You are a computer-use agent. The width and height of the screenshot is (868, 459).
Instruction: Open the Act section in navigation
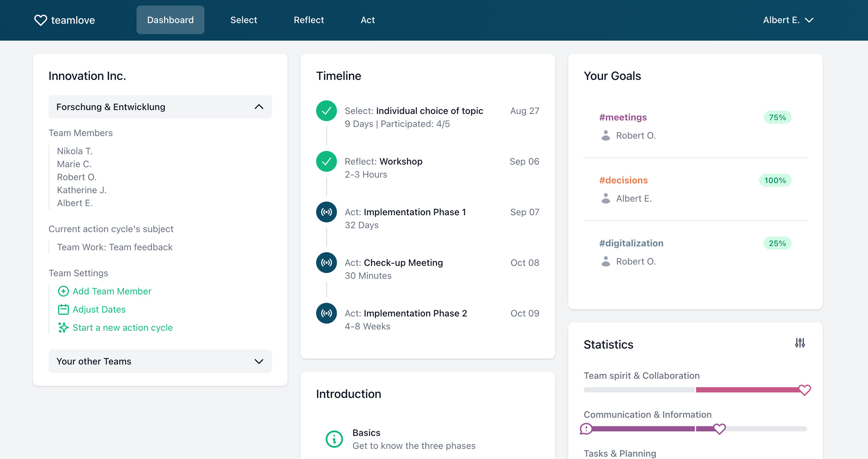point(368,20)
